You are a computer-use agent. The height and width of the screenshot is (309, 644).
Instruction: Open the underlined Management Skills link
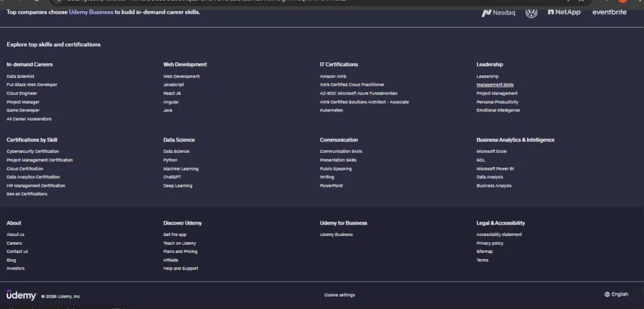click(x=495, y=85)
